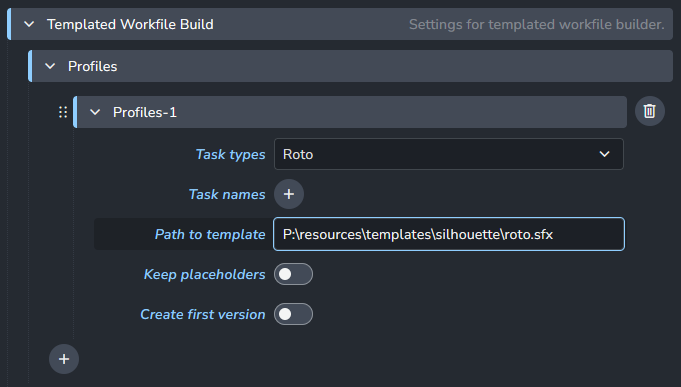Click the Templated Workfile Build title
681x387 pixels.
point(130,24)
